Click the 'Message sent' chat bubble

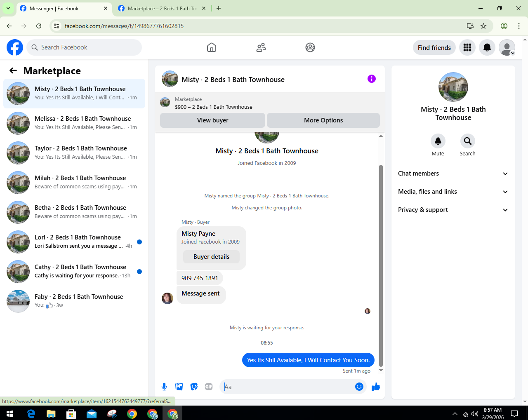point(201,295)
